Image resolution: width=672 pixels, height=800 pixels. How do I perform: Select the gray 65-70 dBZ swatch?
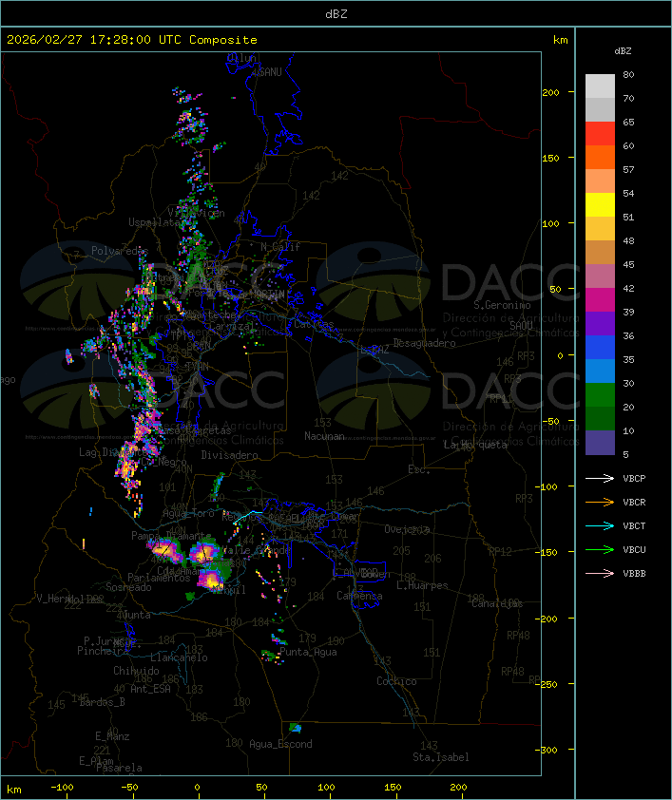pyautogui.click(x=600, y=109)
